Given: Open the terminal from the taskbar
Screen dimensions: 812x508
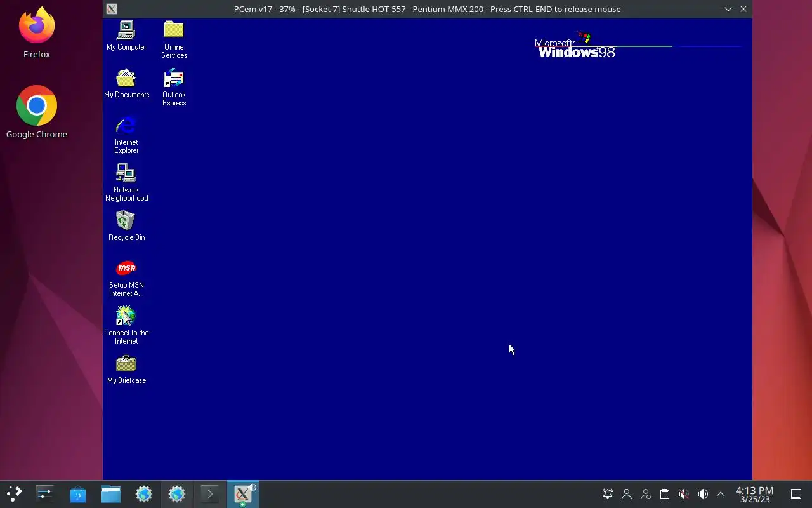Looking at the screenshot, I should coord(210,494).
